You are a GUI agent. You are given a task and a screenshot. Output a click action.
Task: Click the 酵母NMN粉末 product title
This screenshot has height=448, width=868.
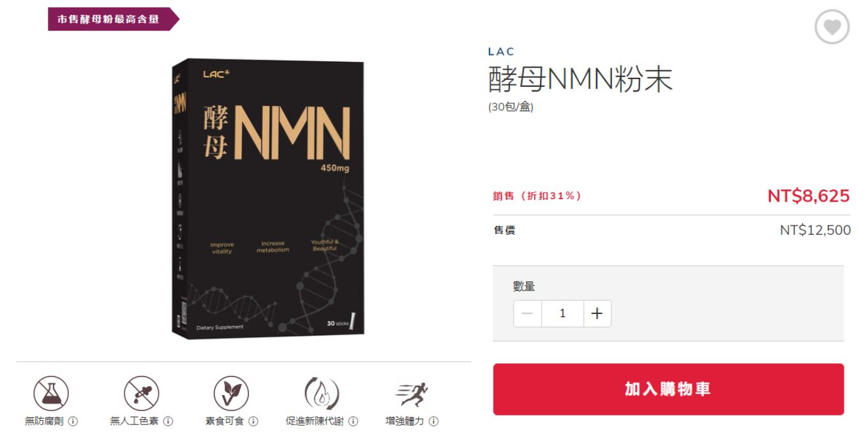580,79
